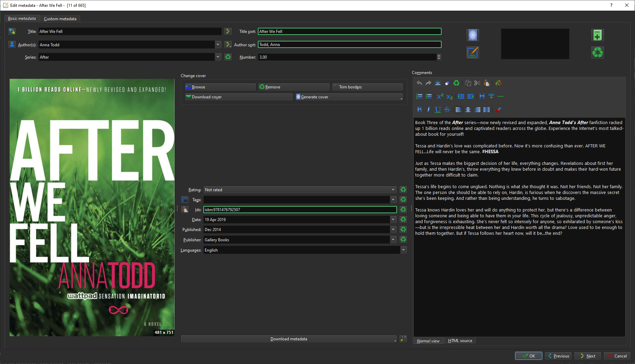This screenshot has width=635, height=364.
Task: Confirm changes with the OK button
Action: 528,356
